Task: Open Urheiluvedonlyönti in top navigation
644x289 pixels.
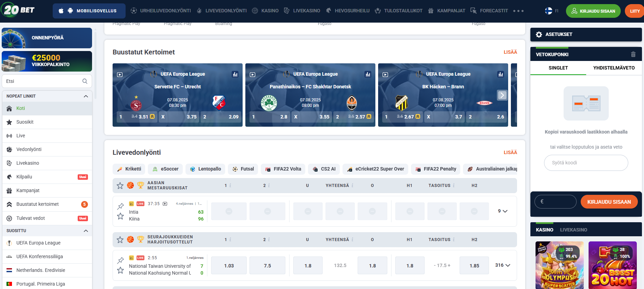Action: (161, 11)
